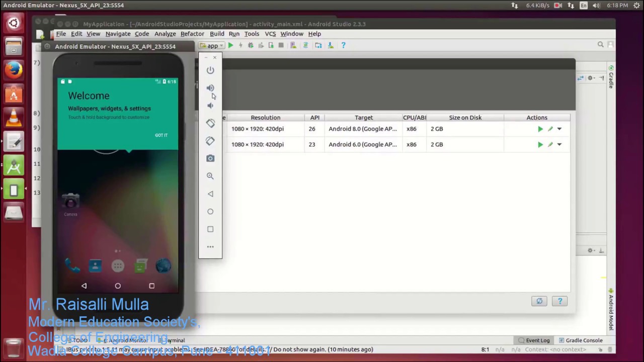Open SDK Manager toolbar icon
Screen dimensions: 644x362
click(x=331, y=45)
